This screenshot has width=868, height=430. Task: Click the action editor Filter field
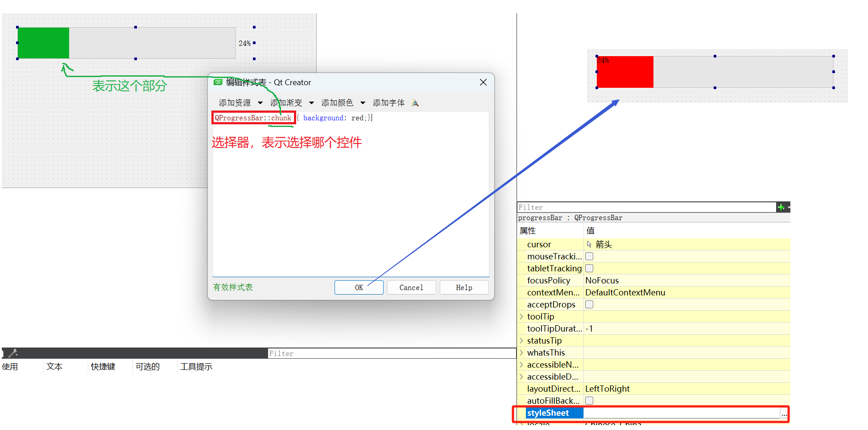pyautogui.click(x=392, y=353)
